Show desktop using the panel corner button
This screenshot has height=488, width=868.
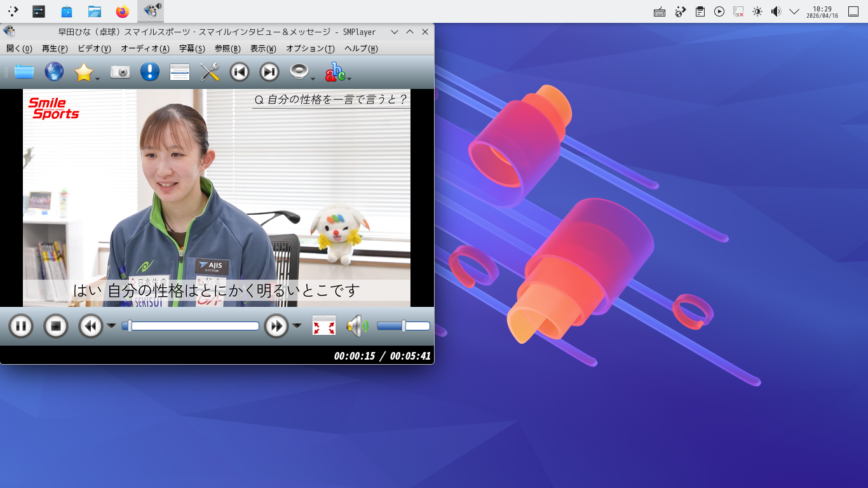(853, 11)
